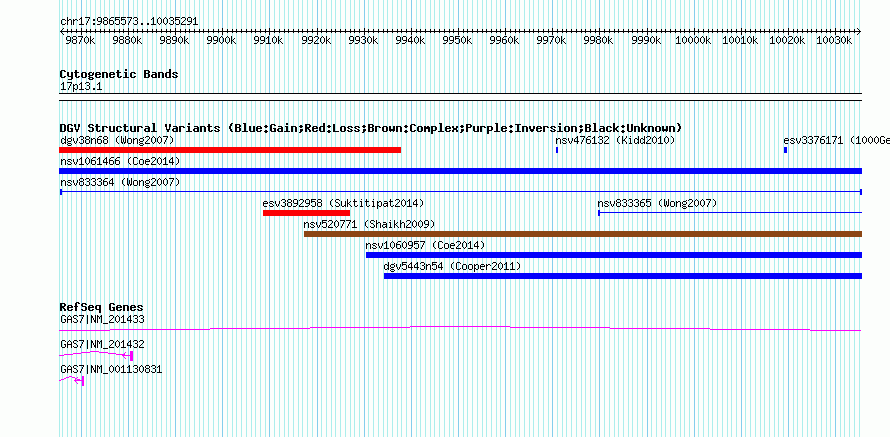
Task: Click the 9900k ruler tick label
Action: (x=221, y=41)
